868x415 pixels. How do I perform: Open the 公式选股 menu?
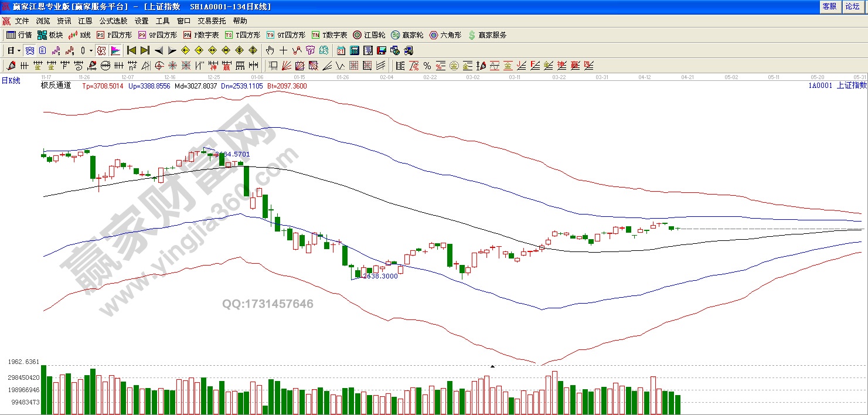pyautogui.click(x=113, y=21)
